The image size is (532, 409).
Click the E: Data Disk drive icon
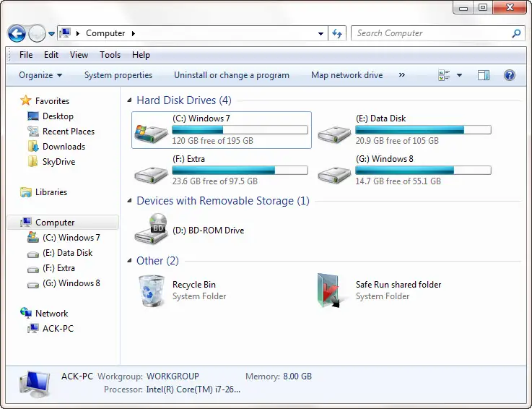334,134
